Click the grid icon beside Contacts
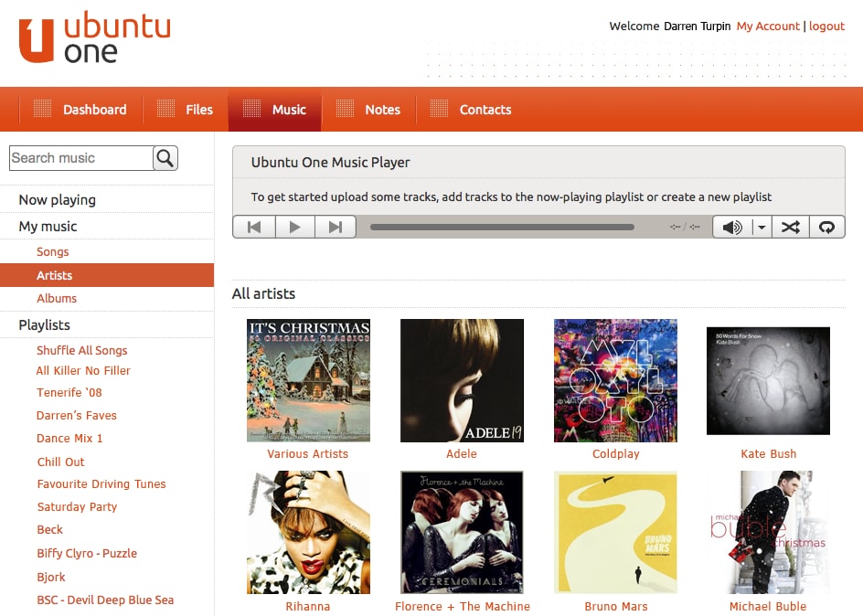The width and height of the screenshot is (863, 616). point(439,109)
